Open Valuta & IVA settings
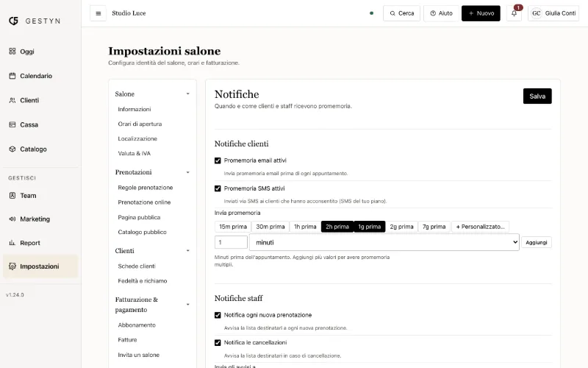This screenshot has height=368, width=588. point(134,154)
